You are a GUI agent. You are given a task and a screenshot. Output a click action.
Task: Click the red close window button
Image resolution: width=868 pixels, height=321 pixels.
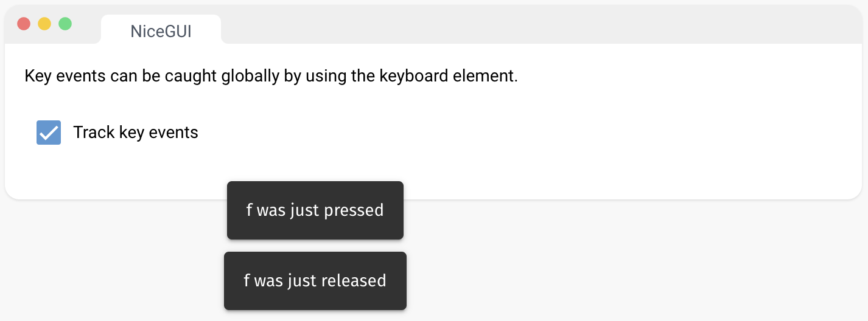click(x=24, y=24)
